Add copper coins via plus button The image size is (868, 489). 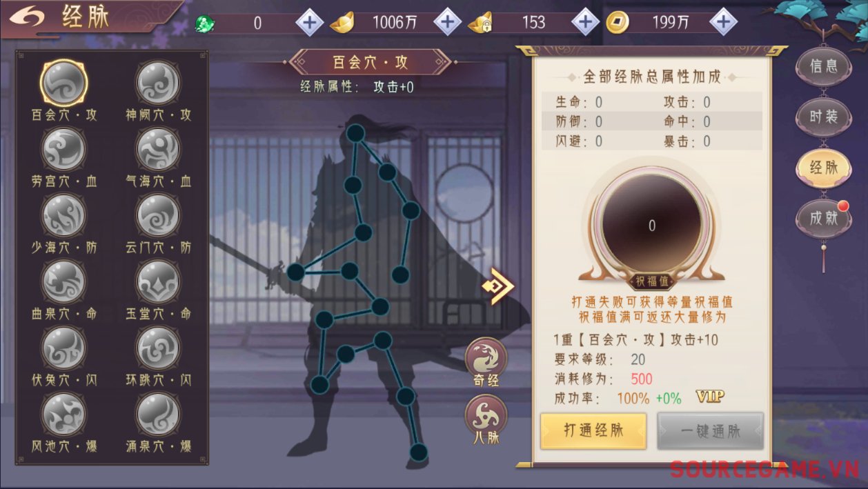coord(723,22)
